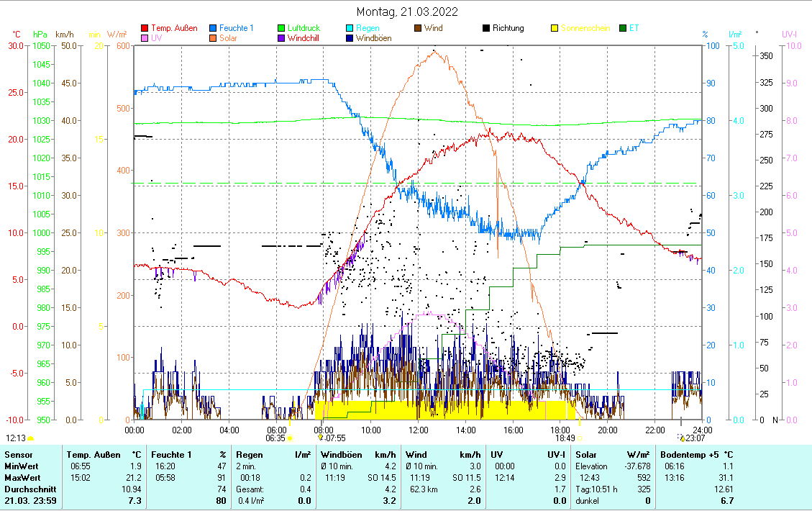Viewport: 812px width, 511px height.
Task: Click the green Luftdruck legend swatch
Action: click(282, 29)
